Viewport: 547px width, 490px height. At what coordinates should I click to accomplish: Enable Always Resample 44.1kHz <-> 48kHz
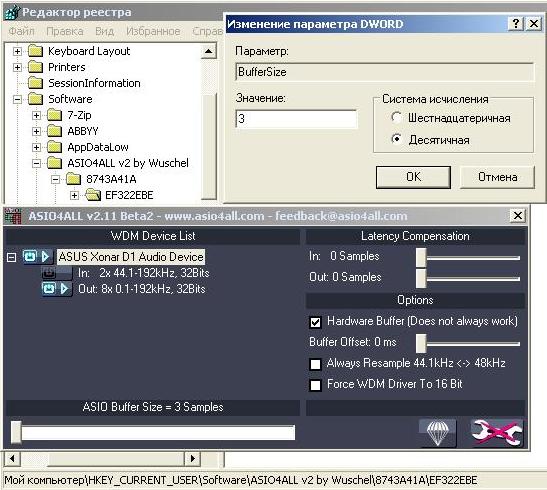pyautogui.click(x=315, y=364)
